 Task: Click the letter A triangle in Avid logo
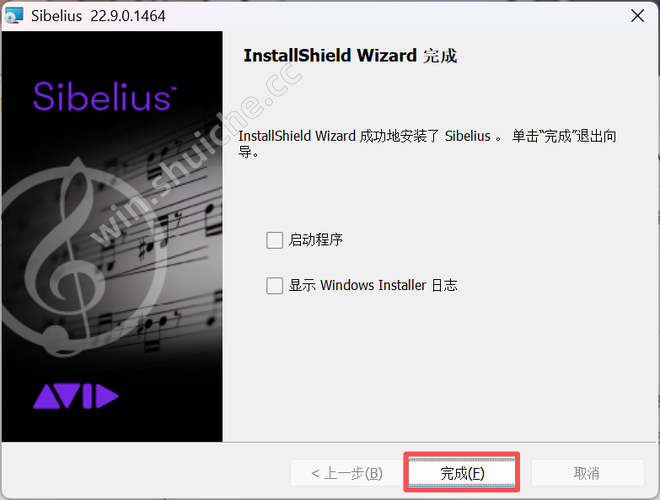pyautogui.click(x=47, y=396)
